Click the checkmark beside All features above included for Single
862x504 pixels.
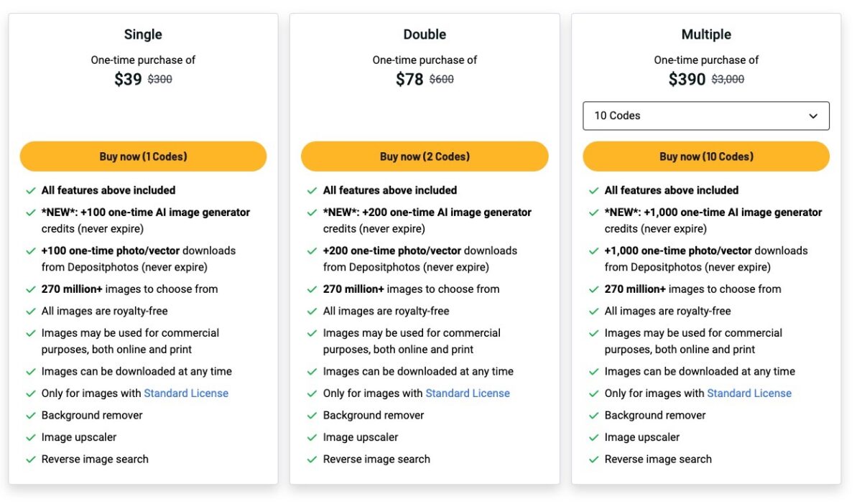(x=30, y=190)
